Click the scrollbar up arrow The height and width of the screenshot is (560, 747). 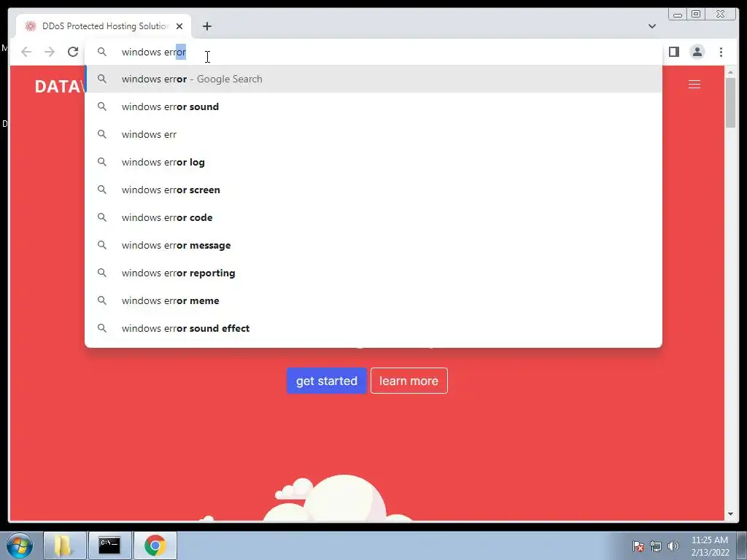pos(730,72)
